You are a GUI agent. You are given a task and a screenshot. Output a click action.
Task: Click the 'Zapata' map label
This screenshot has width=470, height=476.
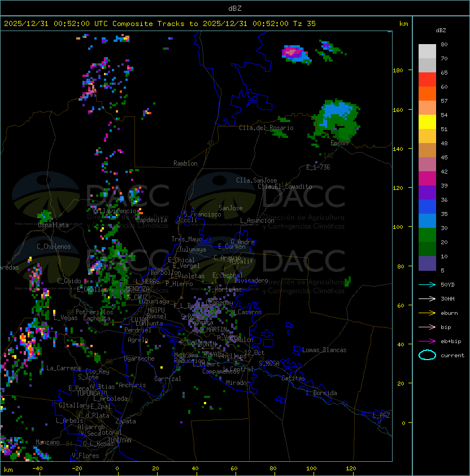tap(125, 421)
